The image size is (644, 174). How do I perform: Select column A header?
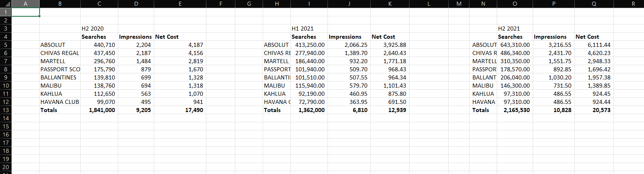tap(26, 4)
